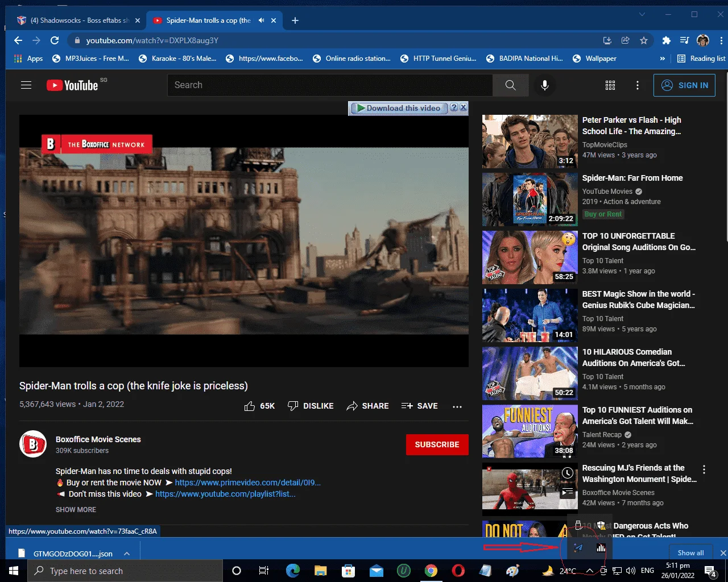Click in the YouTube search field

(330, 85)
